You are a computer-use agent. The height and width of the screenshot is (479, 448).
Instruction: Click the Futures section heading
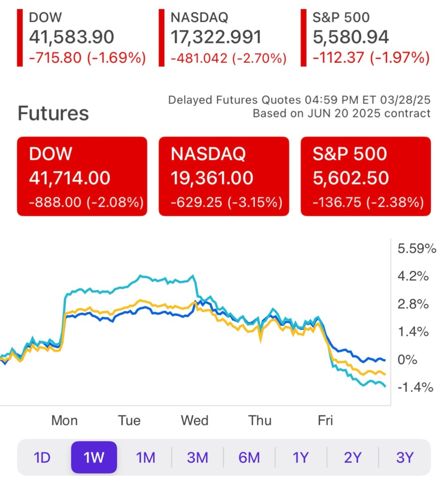(x=53, y=113)
